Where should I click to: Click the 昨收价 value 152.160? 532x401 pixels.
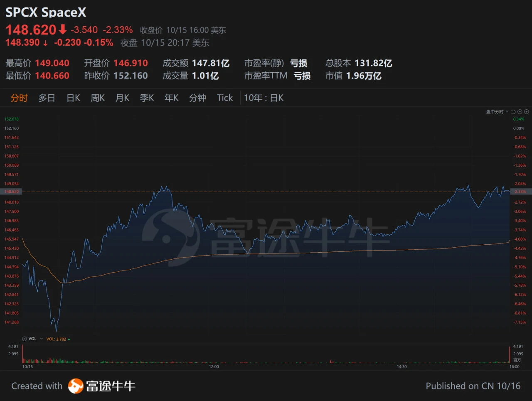click(x=131, y=76)
